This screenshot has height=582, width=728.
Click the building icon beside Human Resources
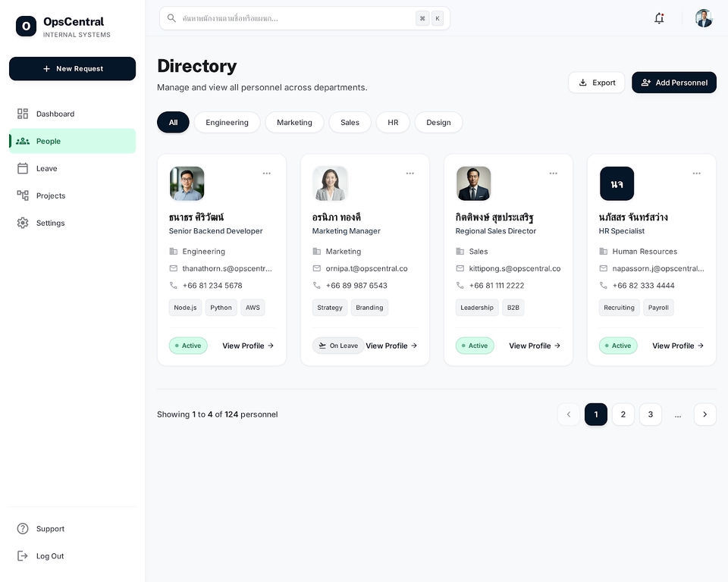[603, 251]
